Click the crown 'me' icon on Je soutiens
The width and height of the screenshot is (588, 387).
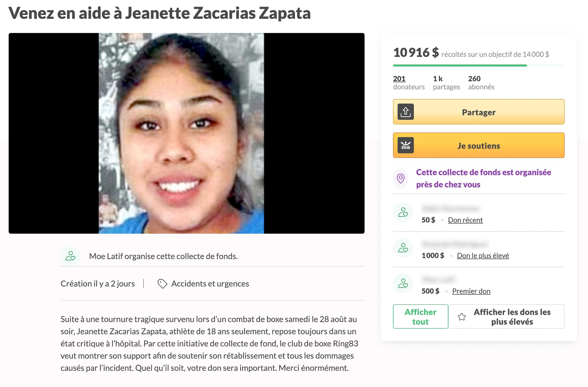pos(405,145)
